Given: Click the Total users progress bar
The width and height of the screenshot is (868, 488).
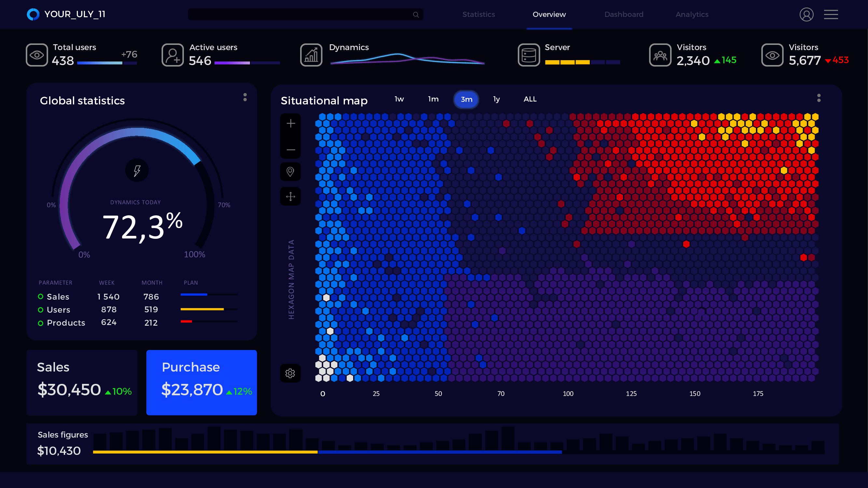Looking at the screenshot, I should click(107, 63).
